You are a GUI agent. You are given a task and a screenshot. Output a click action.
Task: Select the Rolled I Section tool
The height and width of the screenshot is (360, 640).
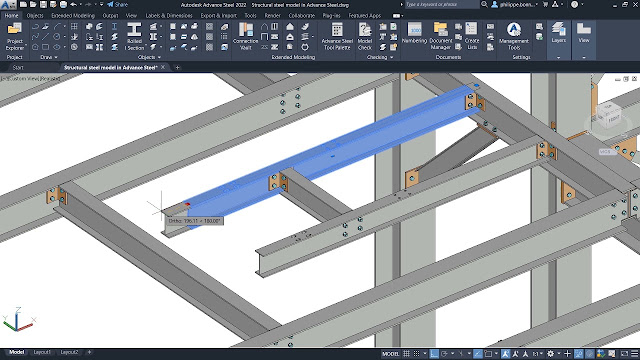(x=134, y=36)
